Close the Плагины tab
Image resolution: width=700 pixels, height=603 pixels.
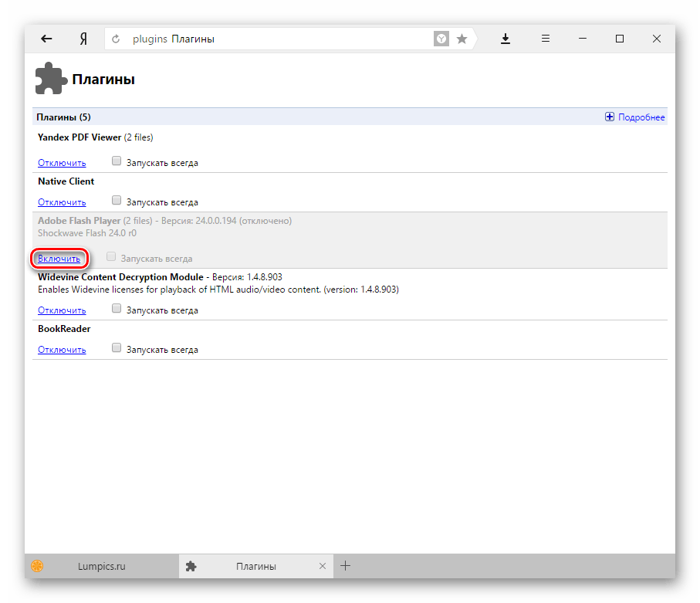tap(323, 566)
